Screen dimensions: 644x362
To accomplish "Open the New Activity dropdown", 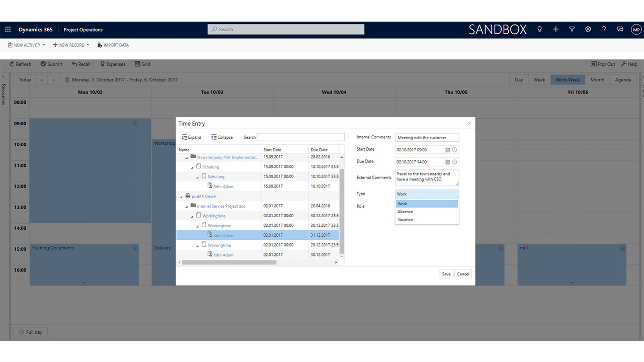I will pyautogui.click(x=26, y=45).
